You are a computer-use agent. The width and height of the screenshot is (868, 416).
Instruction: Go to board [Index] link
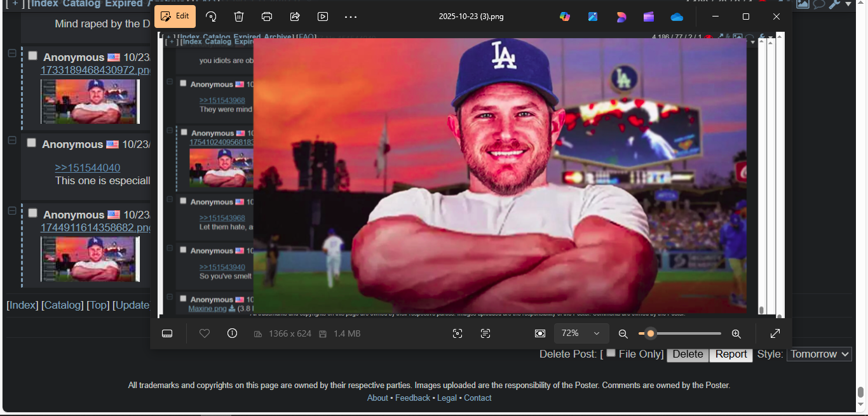click(x=23, y=305)
